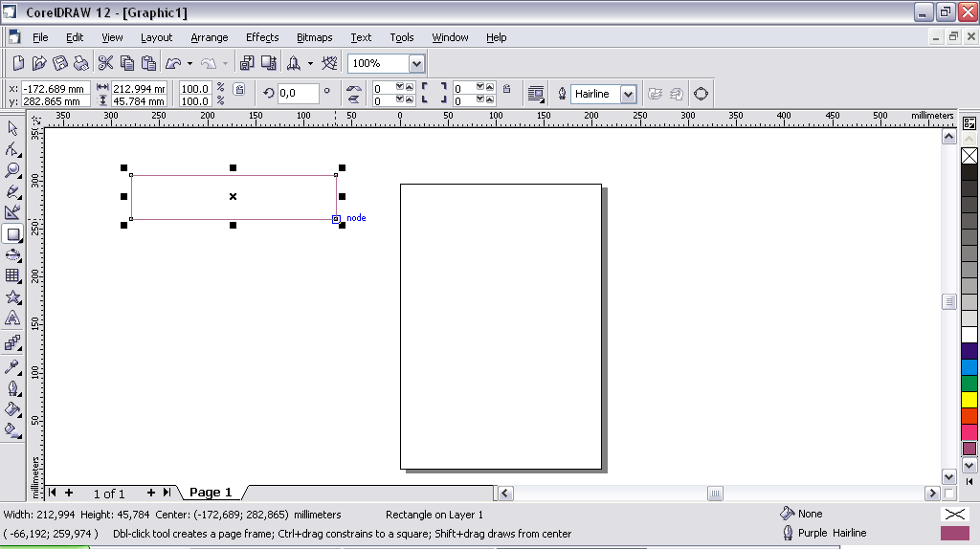Print the document via toolbar
Image resolution: width=980 pixels, height=549 pixels.
coord(80,63)
